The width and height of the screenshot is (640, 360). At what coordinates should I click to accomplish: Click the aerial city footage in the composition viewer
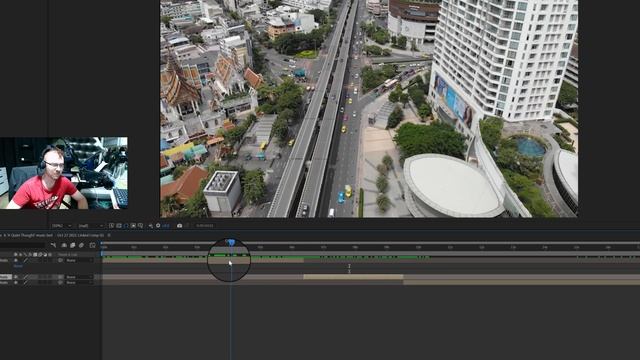[369, 109]
